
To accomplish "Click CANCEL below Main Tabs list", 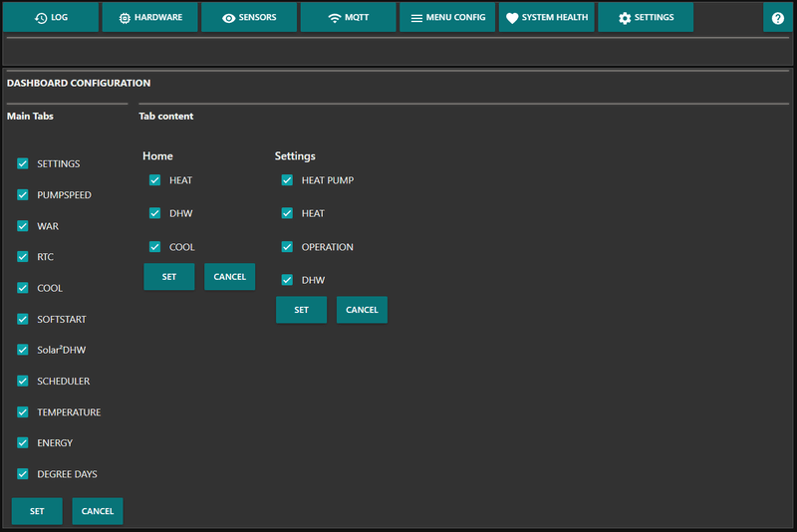I will 98,511.
